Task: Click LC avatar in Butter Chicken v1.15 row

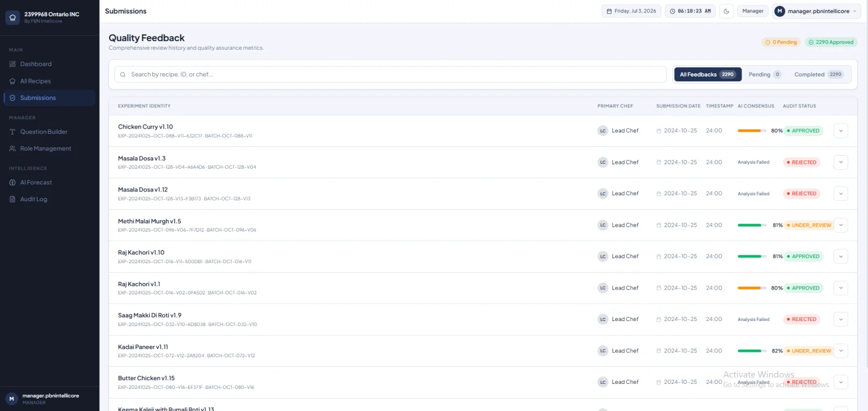Action: (x=603, y=382)
